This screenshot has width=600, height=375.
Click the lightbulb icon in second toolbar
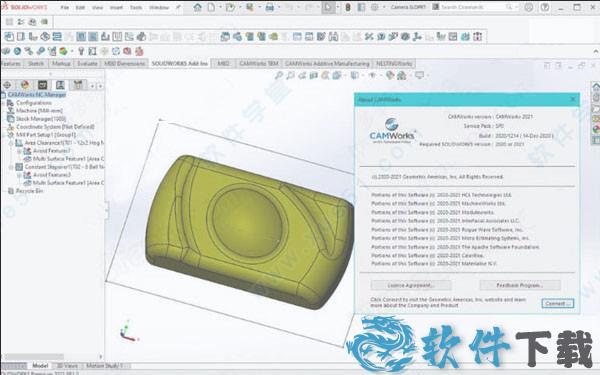[x=81, y=51]
